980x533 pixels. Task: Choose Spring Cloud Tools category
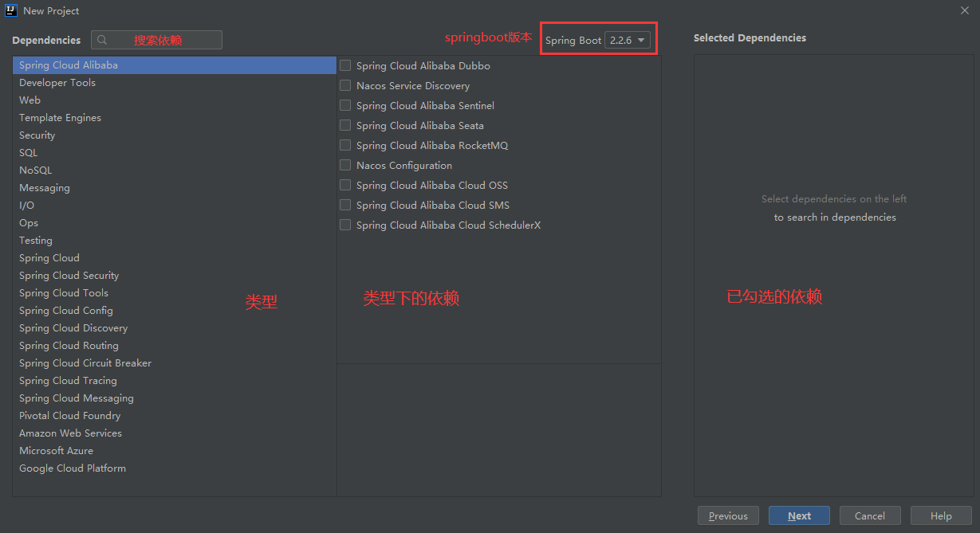pos(175,293)
